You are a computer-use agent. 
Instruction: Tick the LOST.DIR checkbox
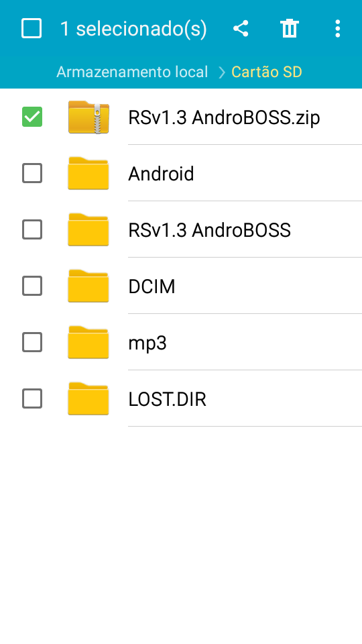(x=32, y=398)
